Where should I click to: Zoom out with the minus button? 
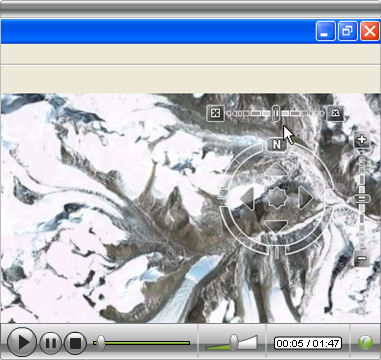pos(362,258)
